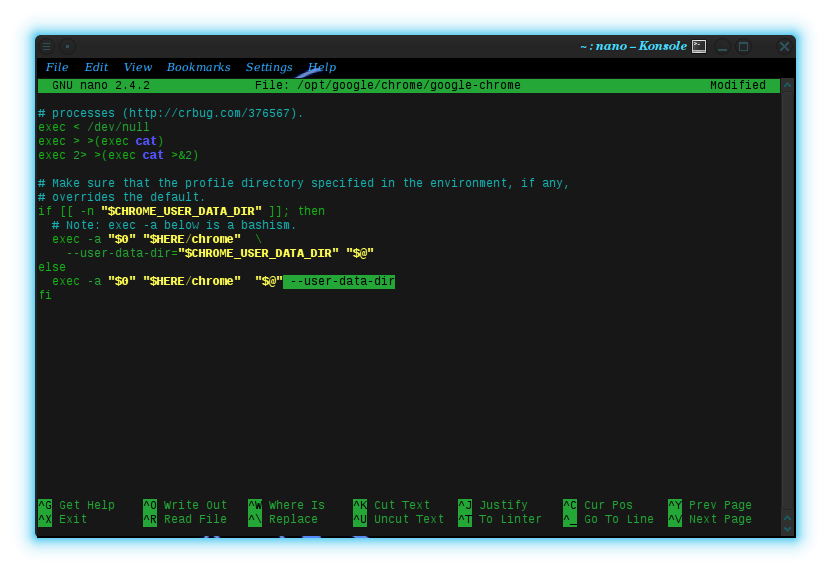Click the ^Y Prev Page shortcut

tap(710, 505)
